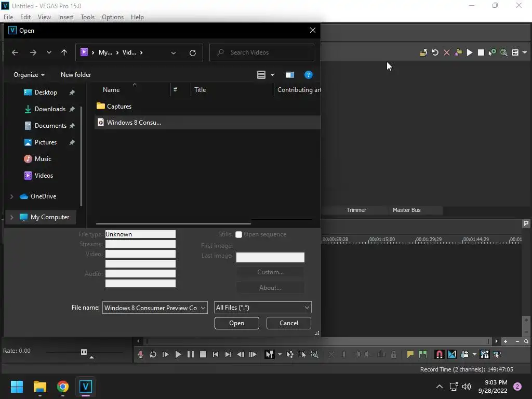Open the Auto Ripple mode dropdown arrow

click(x=474, y=354)
